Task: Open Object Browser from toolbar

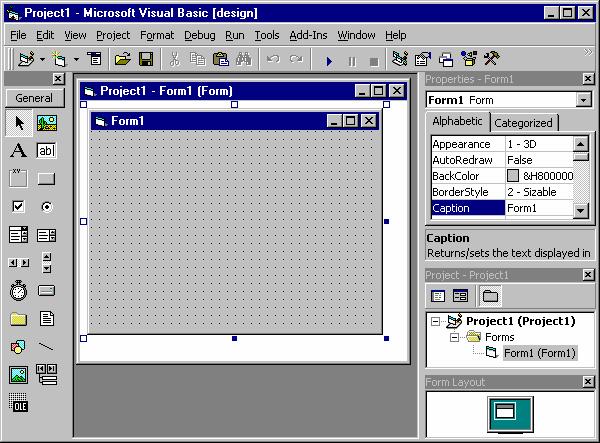Action: 469,59
